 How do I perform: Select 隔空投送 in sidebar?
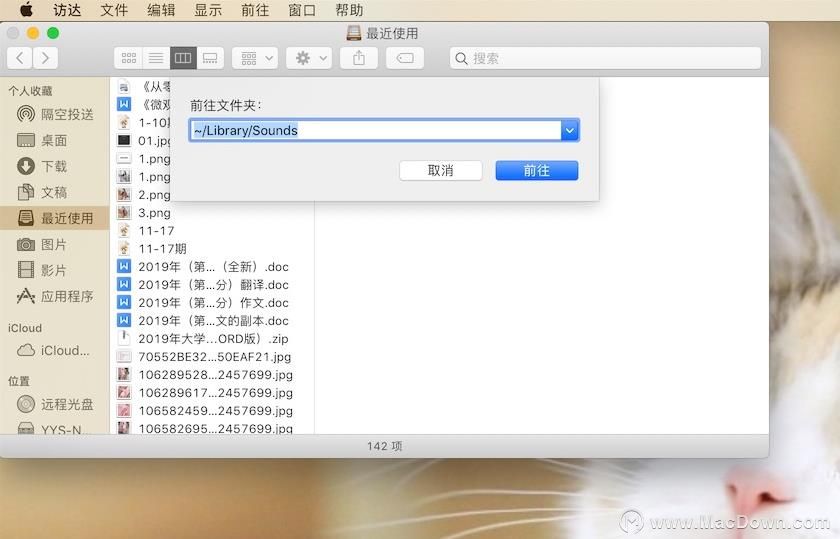pos(55,114)
